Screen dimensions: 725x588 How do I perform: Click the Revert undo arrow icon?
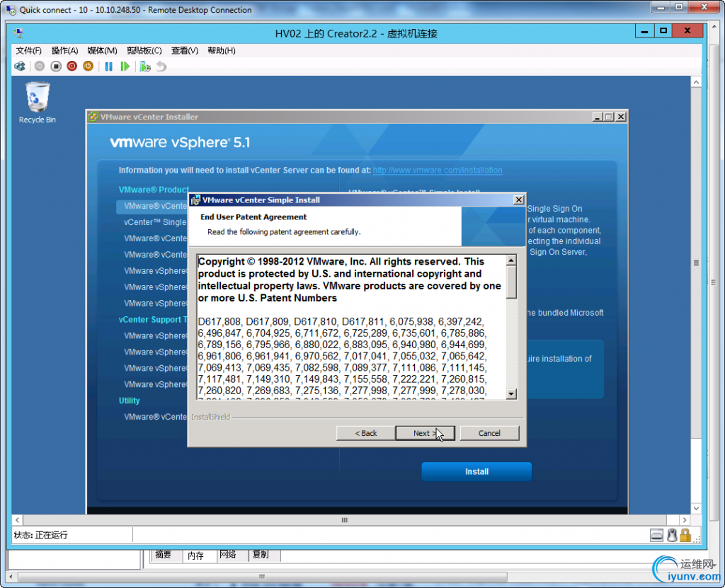[x=161, y=66]
